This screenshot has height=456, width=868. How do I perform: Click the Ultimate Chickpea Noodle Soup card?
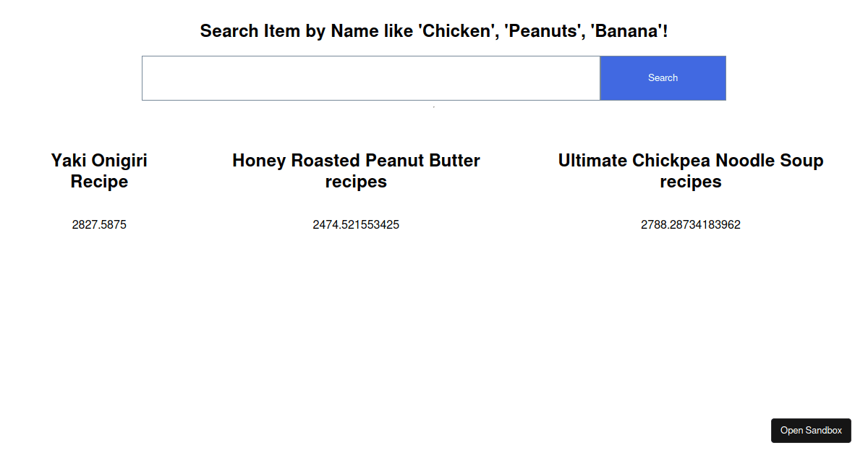[690, 192]
